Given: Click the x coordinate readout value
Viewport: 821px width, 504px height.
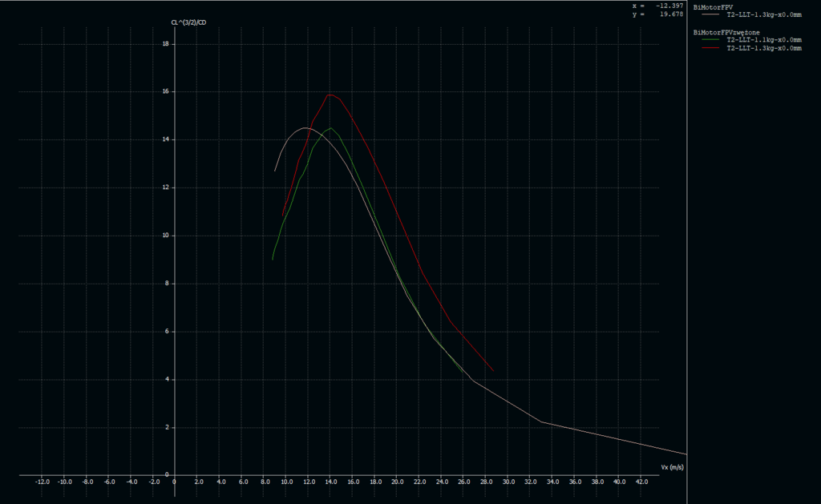Looking at the screenshot, I should coord(668,6).
